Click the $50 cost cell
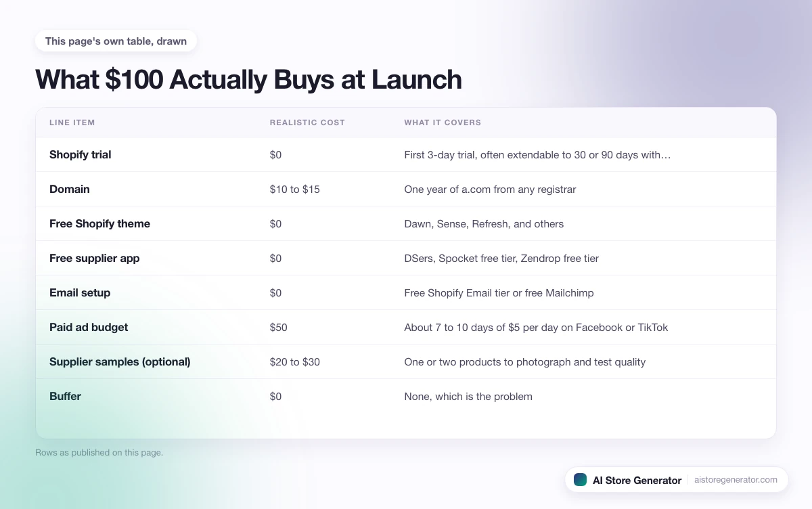 [x=278, y=327]
